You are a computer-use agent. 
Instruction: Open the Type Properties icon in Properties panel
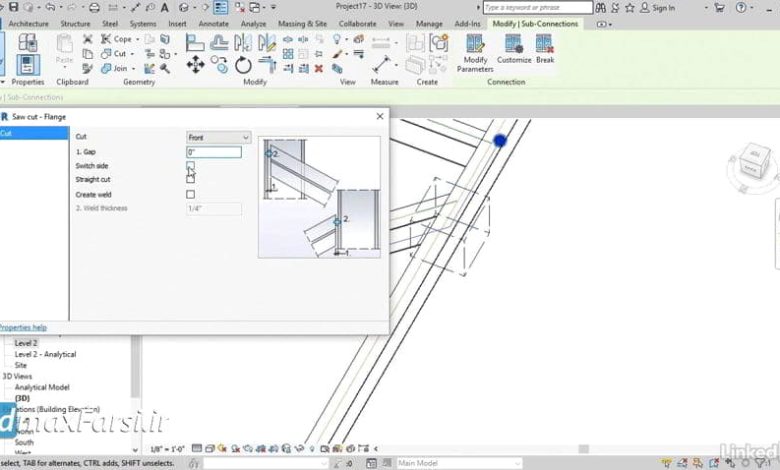[27, 44]
